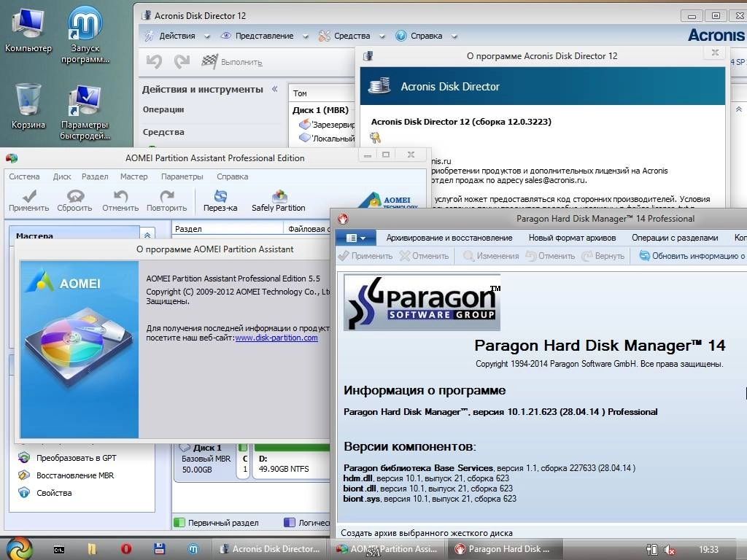Click Преобразовать в GPT in AOMEI sidebar
The width and height of the screenshot is (747, 560).
tap(67, 458)
